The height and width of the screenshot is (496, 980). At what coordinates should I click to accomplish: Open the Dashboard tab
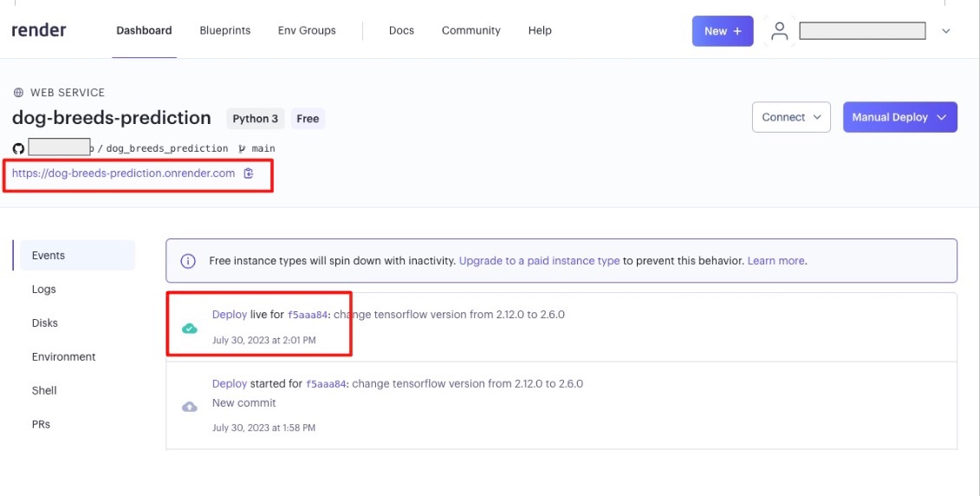coord(144,30)
